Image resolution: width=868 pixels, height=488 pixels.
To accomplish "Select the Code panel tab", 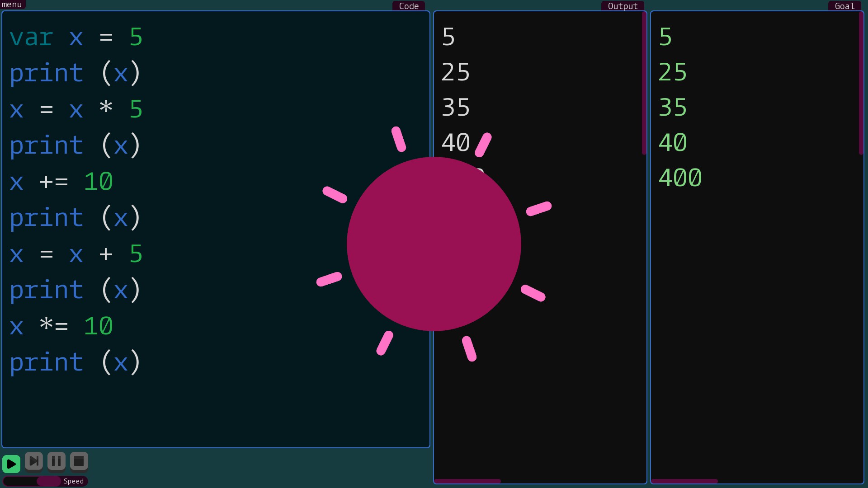I will tap(408, 6).
